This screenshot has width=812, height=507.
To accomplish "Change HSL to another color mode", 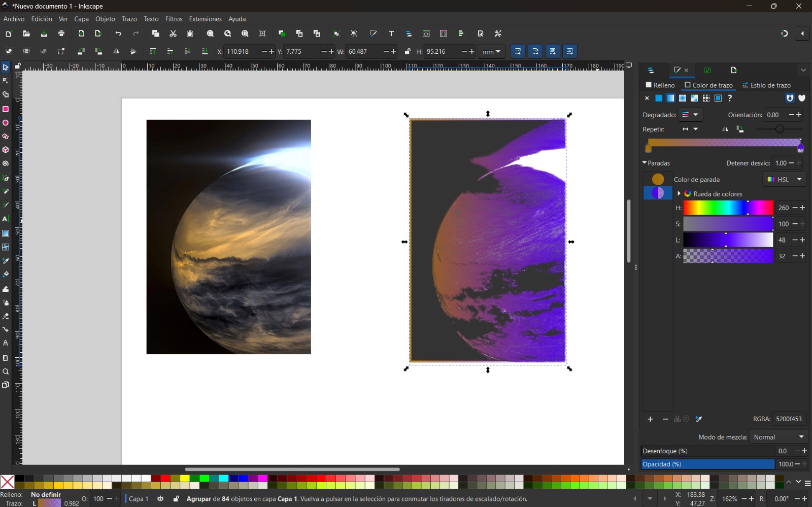I will click(x=784, y=179).
